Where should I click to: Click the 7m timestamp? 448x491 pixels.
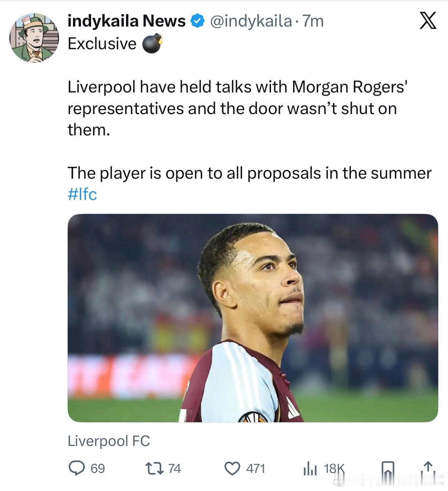pos(313,21)
